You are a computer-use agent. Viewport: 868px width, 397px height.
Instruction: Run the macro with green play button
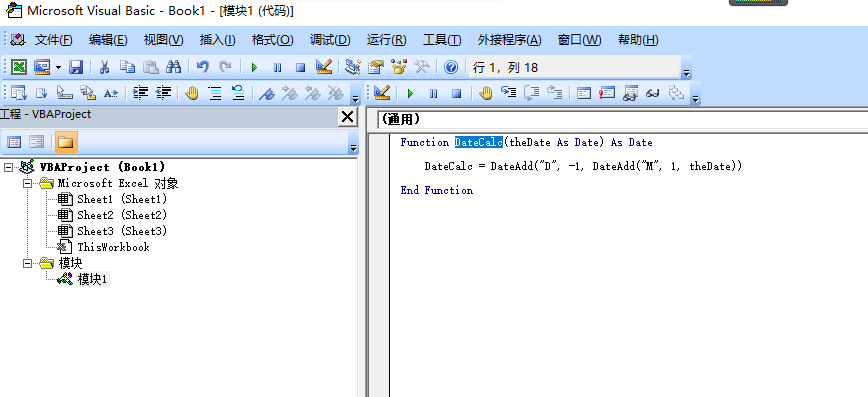click(x=255, y=68)
